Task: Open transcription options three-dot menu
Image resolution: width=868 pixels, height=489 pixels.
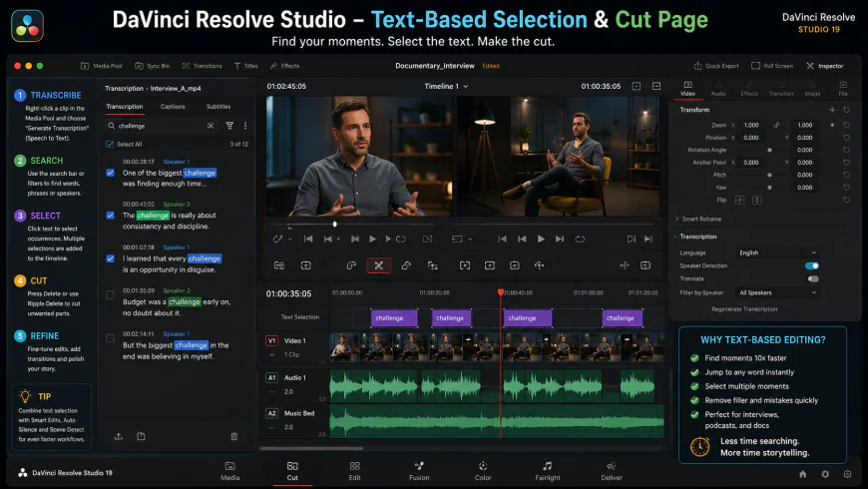Action: point(245,126)
